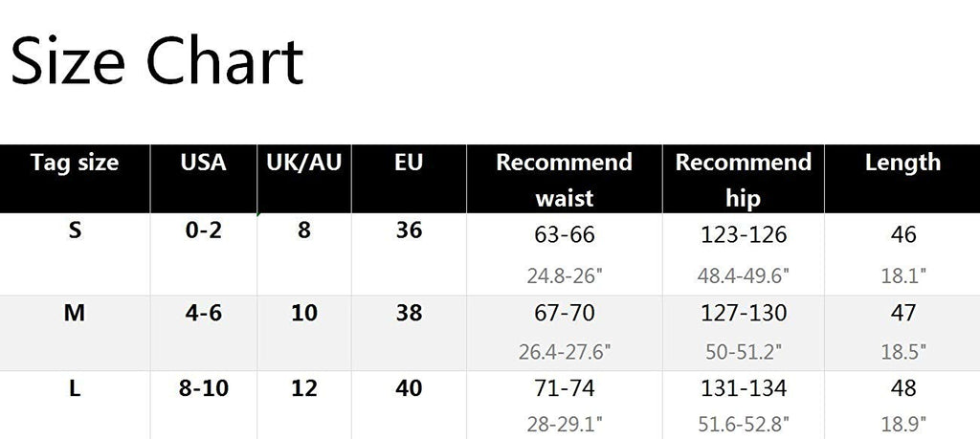Select the 26.4-27.6" waist inch value
Viewport: 980px width, 439px height.
[x=564, y=352]
